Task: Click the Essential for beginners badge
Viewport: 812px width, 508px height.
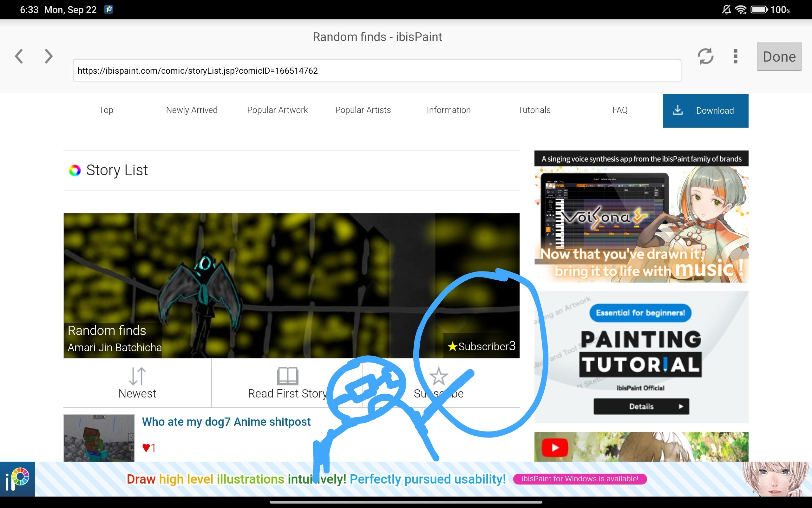Action: [x=640, y=313]
